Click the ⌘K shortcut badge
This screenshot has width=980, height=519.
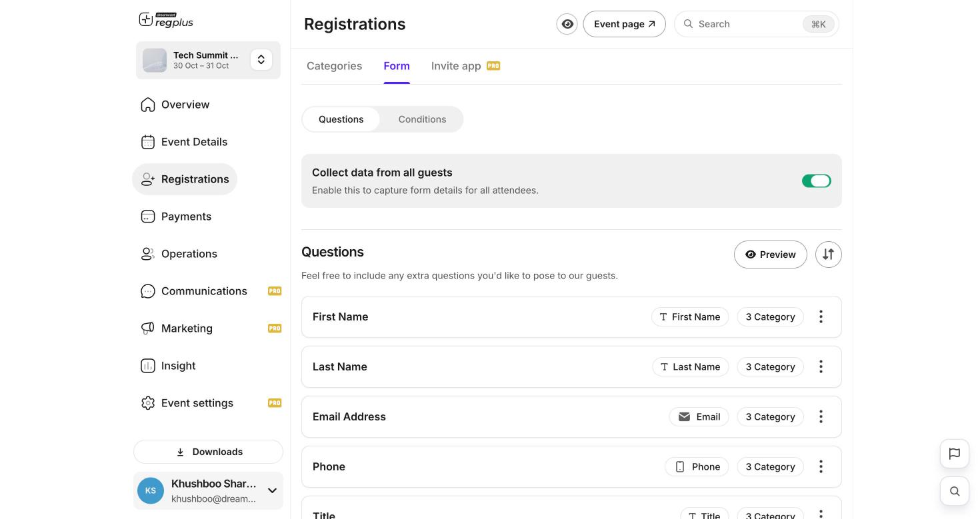click(819, 25)
